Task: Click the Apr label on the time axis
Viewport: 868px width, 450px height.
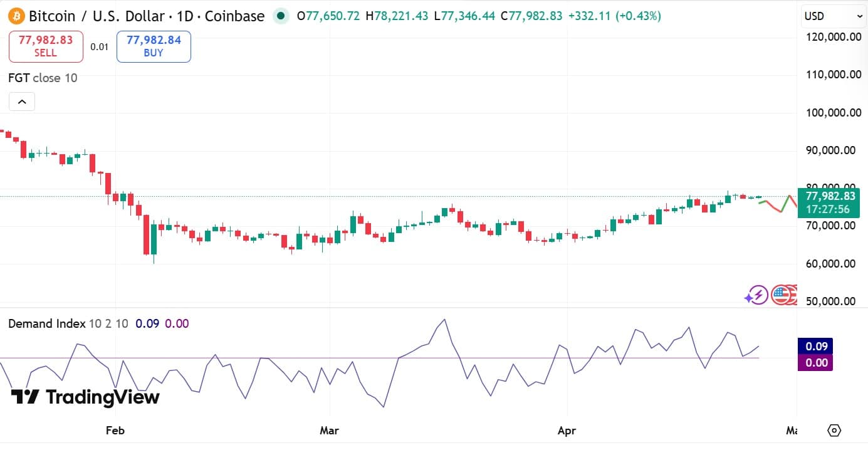Action: coord(566,431)
